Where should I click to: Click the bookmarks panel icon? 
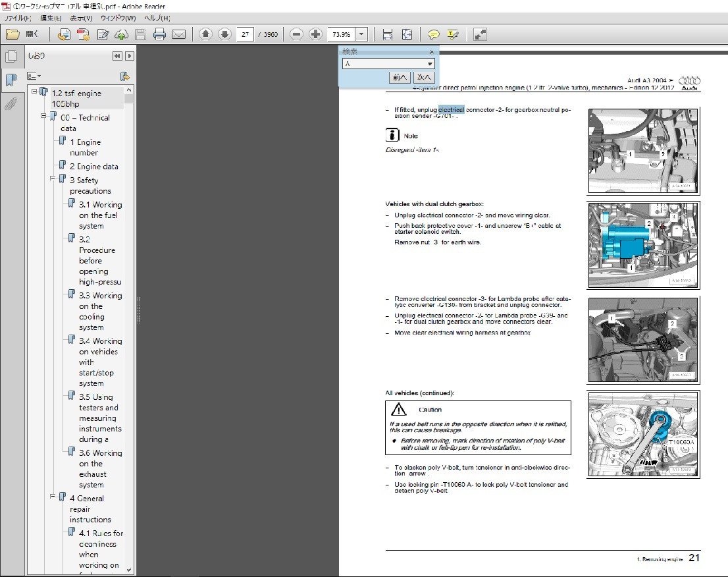tap(11, 80)
